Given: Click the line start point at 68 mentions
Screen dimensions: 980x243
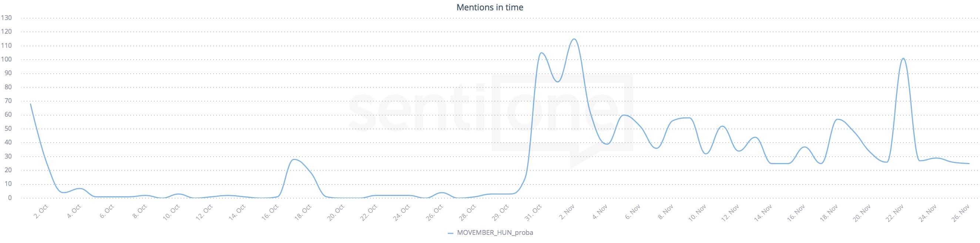Looking at the screenshot, I should 30,104.
